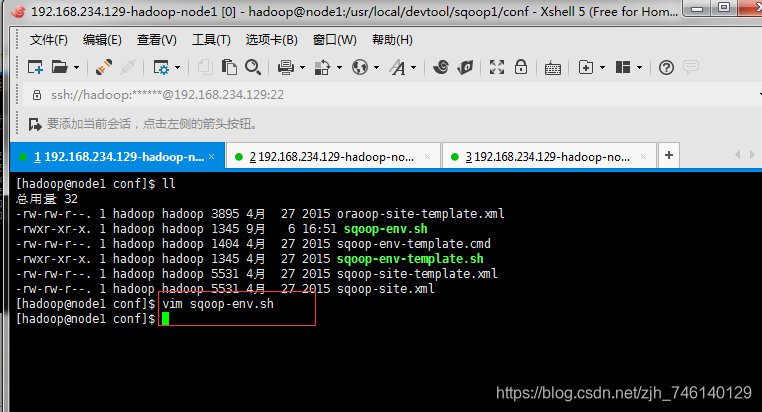
Task: Open the 选项卡(B) menu
Action: point(271,40)
